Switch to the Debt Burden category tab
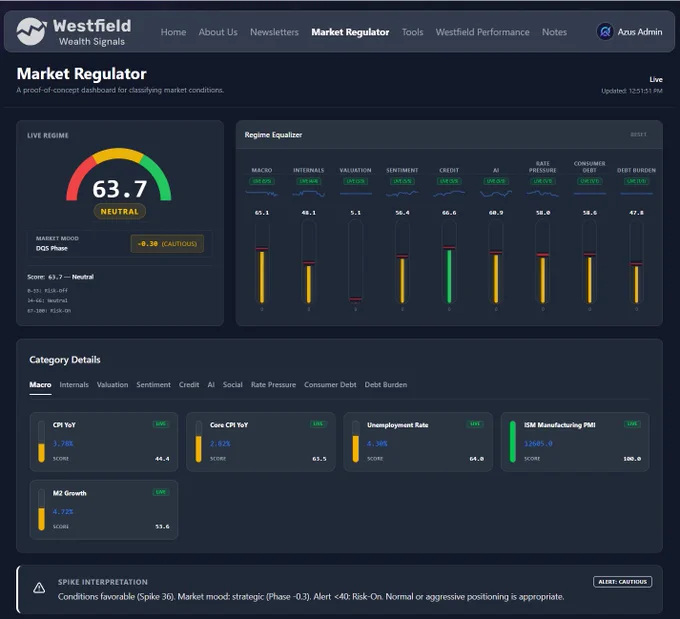 [x=386, y=385]
